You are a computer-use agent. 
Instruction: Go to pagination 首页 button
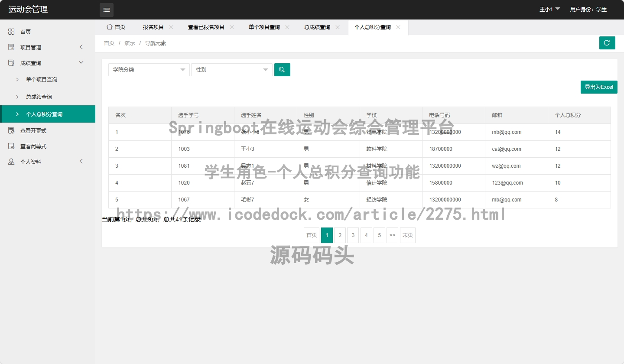click(312, 235)
